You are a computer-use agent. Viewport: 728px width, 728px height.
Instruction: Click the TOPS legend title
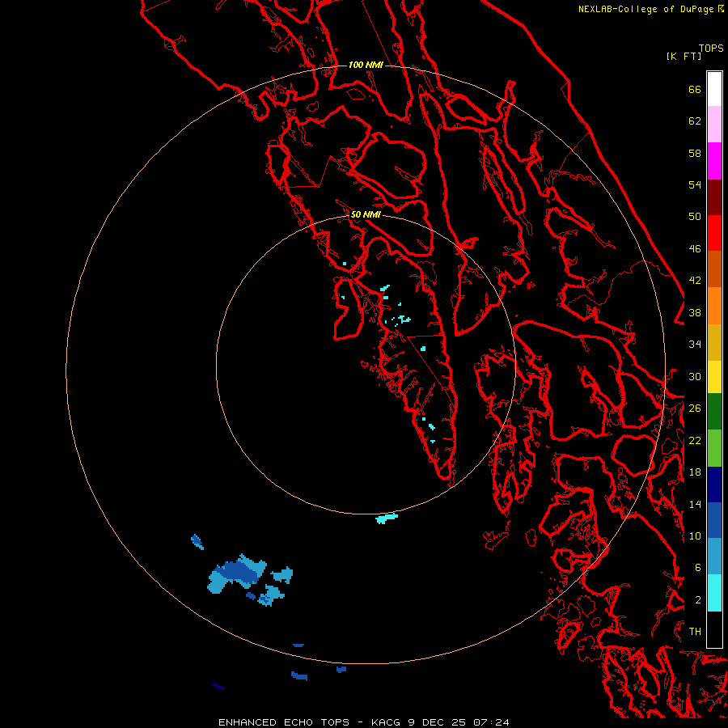[711, 48]
